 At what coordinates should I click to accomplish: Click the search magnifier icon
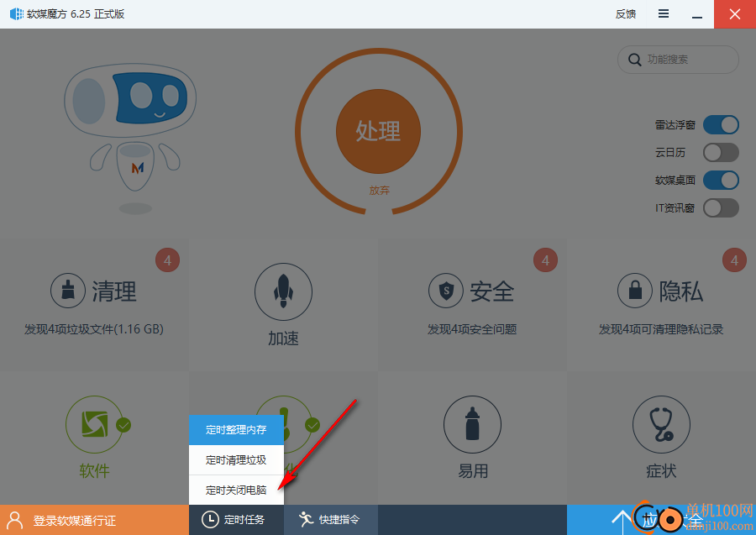(x=634, y=60)
